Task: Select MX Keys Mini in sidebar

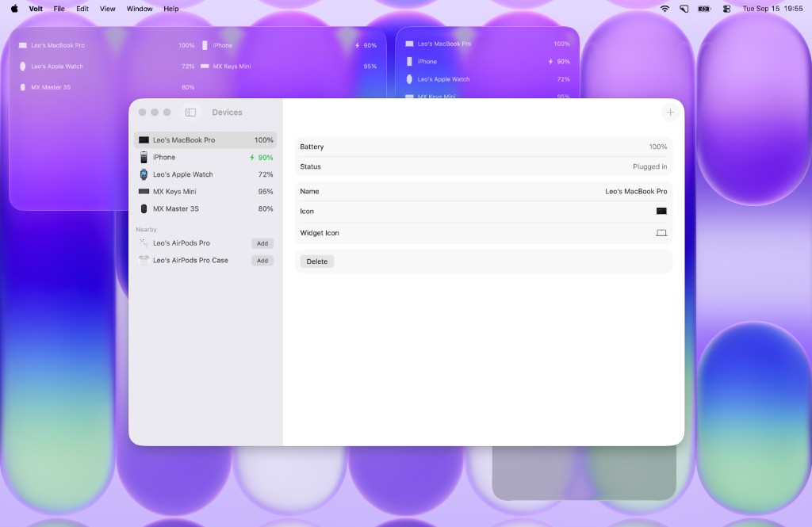Action: click(x=205, y=192)
